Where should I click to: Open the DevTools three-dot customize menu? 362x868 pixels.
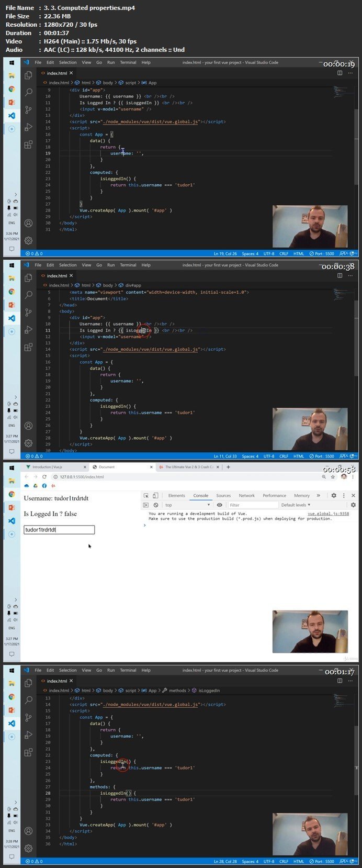tap(344, 495)
